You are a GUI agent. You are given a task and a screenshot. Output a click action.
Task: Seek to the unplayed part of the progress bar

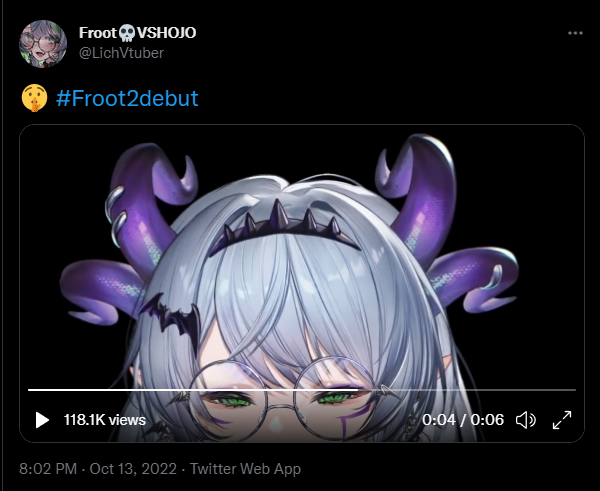(467, 390)
